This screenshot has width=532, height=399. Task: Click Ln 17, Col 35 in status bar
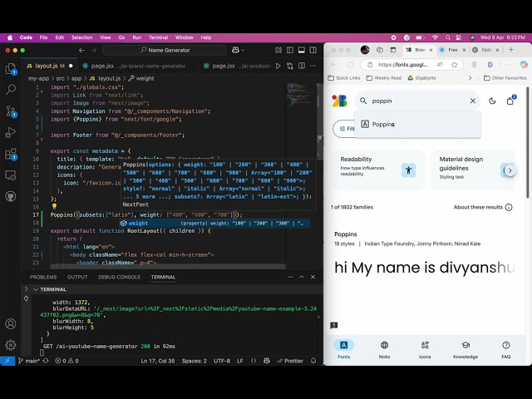pos(158,361)
